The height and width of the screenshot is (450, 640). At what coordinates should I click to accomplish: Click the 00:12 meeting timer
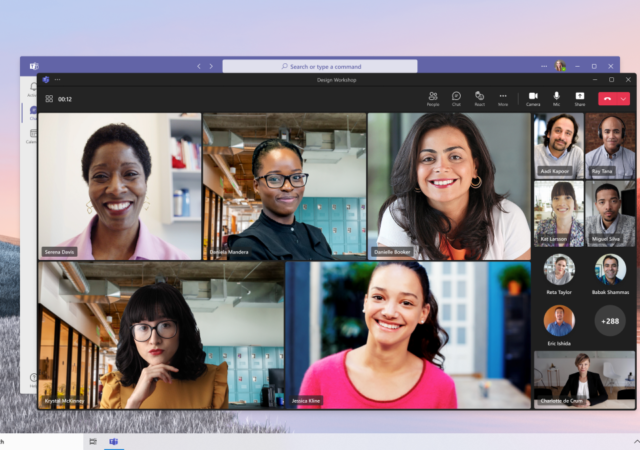click(65, 99)
